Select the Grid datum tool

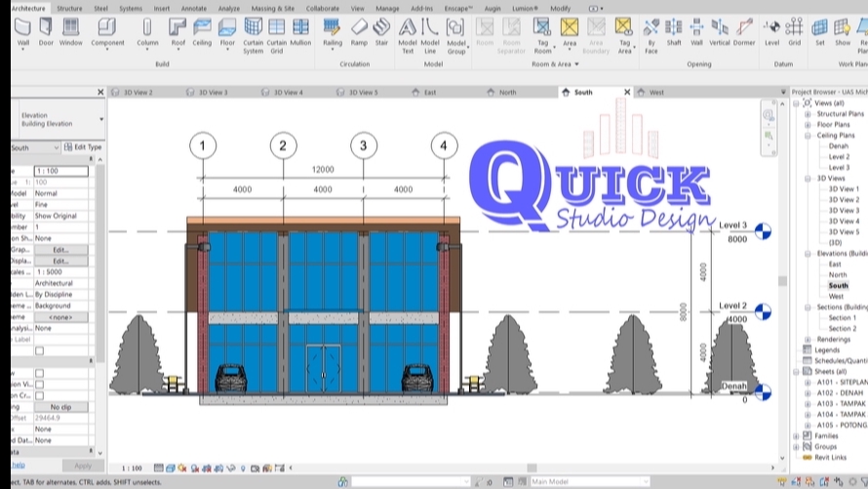(795, 32)
